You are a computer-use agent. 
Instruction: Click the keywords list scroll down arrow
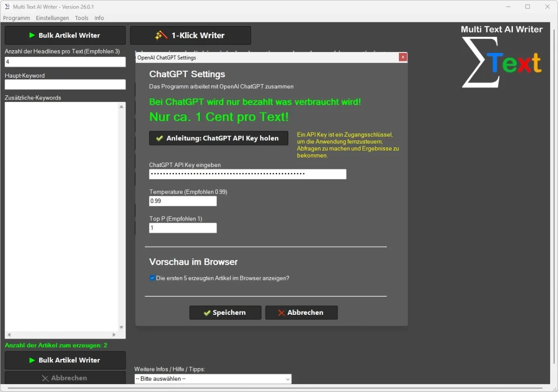coord(122,327)
